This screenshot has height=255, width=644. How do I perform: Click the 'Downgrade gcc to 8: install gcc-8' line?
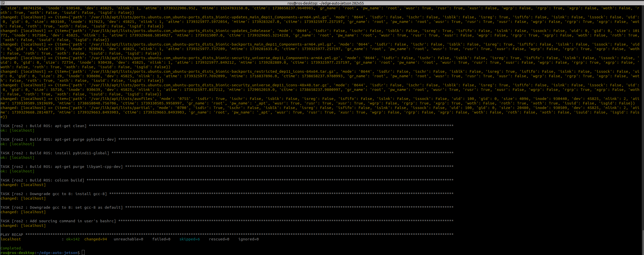click(227, 194)
